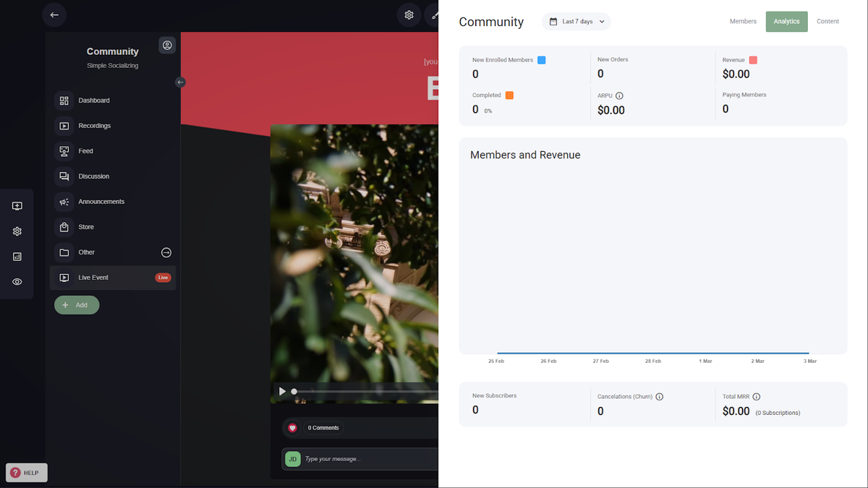Open the HELP button at bottom left
This screenshot has height=488, width=868.
coord(26,472)
